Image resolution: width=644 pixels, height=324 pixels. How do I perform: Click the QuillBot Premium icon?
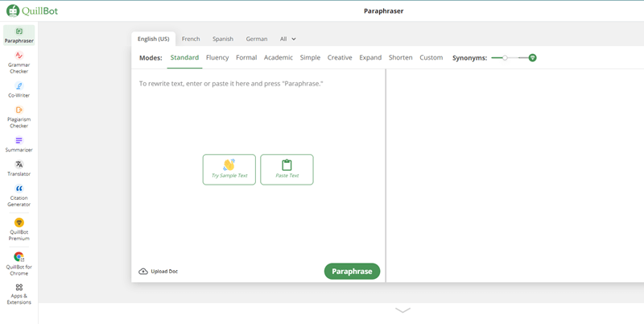pos(19,222)
